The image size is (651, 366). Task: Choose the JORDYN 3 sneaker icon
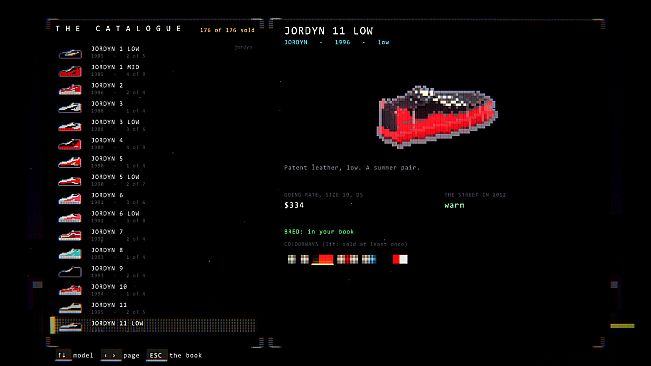coord(70,108)
